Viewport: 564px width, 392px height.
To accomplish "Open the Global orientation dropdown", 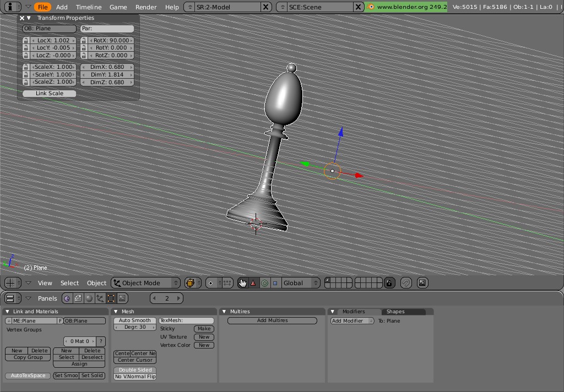I will 300,283.
